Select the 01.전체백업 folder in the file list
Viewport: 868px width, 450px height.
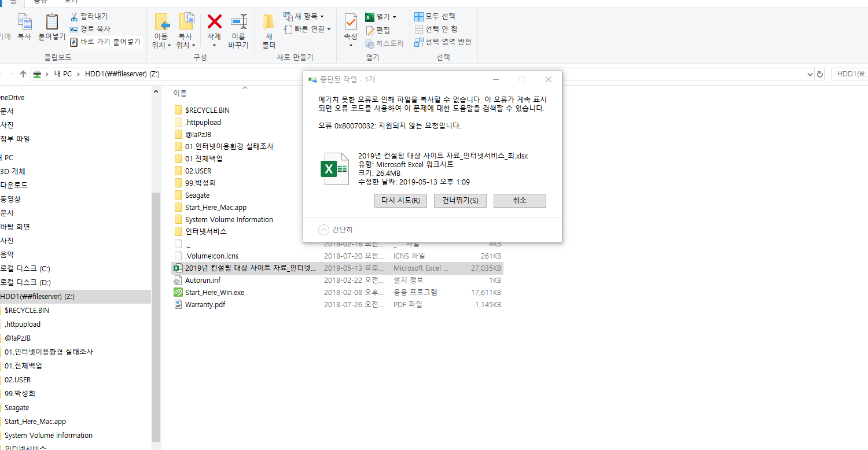pyautogui.click(x=204, y=158)
